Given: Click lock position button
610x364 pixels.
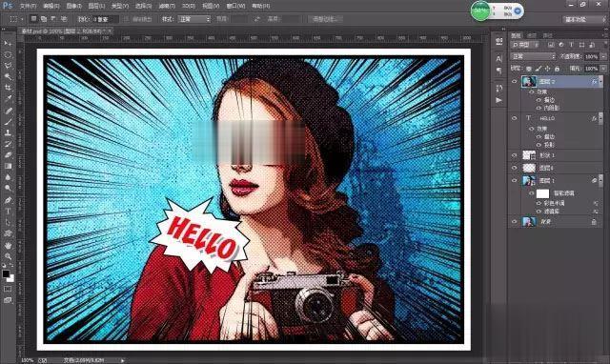Looking at the screenshot, I should coord(547,69).
